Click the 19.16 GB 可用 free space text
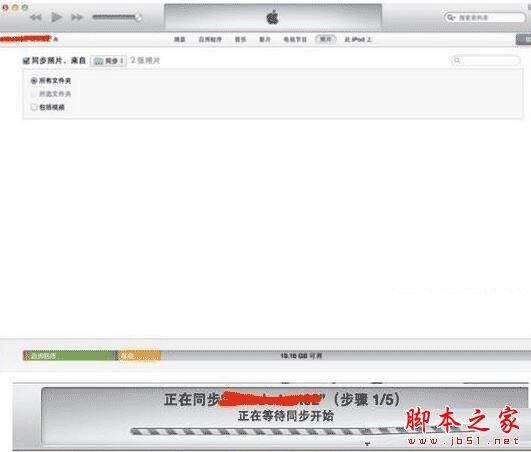This screenshot has width=531, height=452. 301,356
